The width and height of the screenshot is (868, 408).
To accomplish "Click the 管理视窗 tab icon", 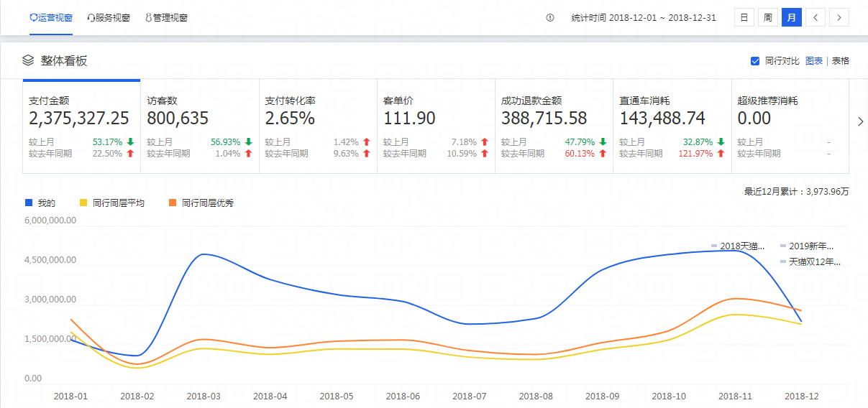I will click(x=148, y=18).
